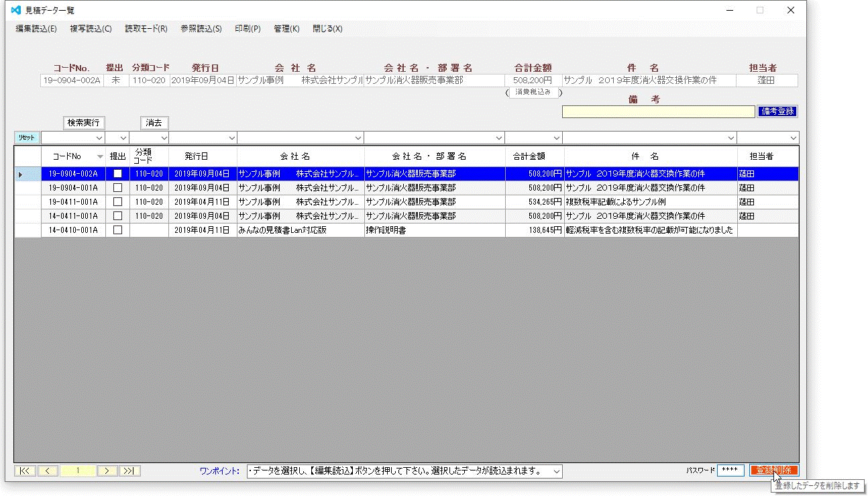Toggle 提出 checkbox for row 14-0411-001A

117,216
